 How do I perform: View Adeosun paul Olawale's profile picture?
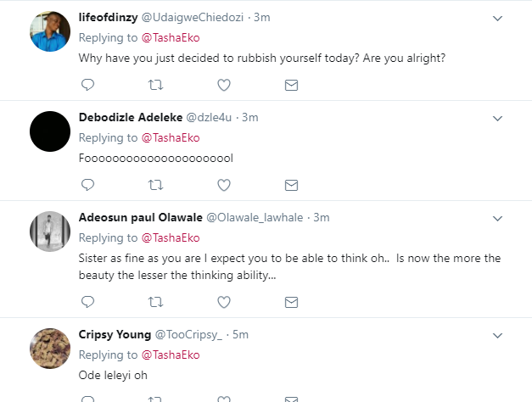pyautogui.click(x=49, y=231)
